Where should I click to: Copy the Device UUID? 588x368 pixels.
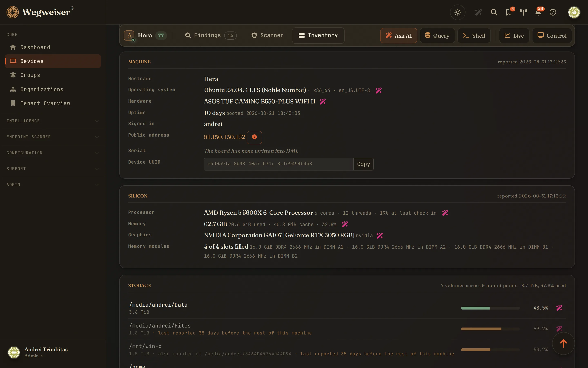(363, 164)
